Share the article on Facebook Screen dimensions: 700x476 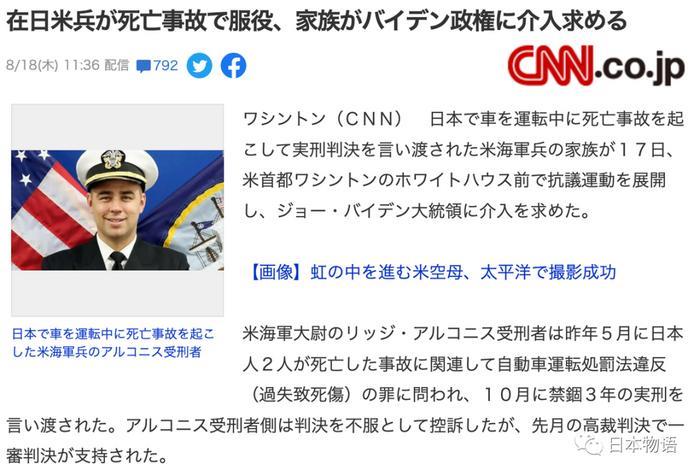coord(233,66)
